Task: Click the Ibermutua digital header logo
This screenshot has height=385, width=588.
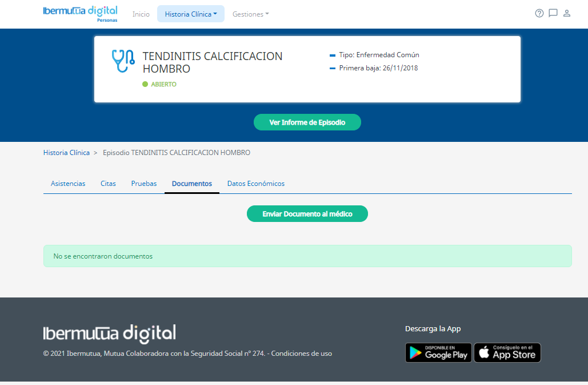Action: pyautogui.click(x=80, y=13)
